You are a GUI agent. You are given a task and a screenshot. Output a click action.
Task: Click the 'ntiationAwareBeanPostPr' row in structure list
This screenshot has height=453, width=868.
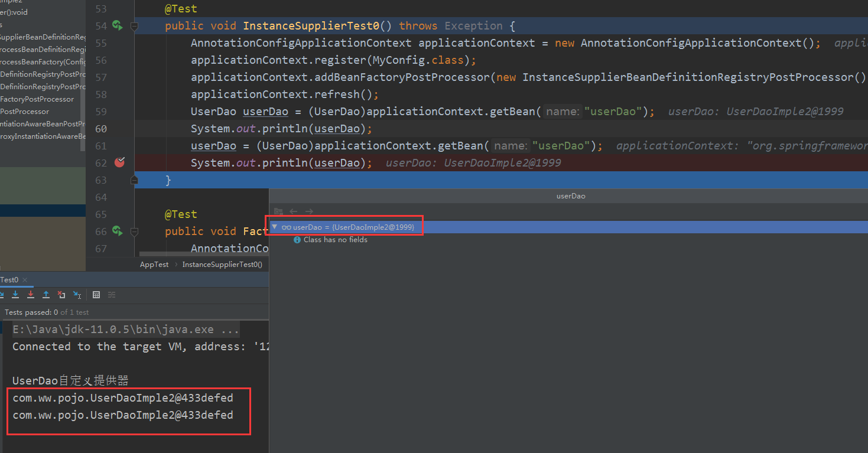[43, 124]
